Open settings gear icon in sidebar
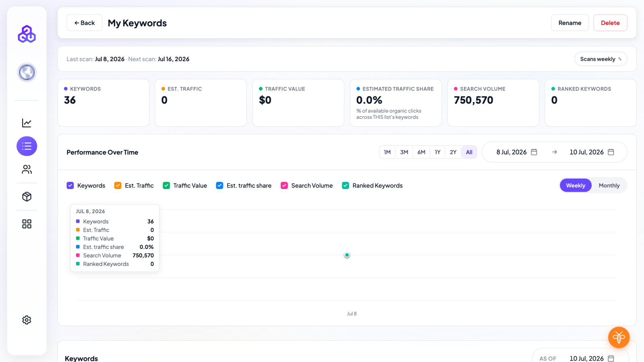Screen dimensions: 644x362 [27, 320]
